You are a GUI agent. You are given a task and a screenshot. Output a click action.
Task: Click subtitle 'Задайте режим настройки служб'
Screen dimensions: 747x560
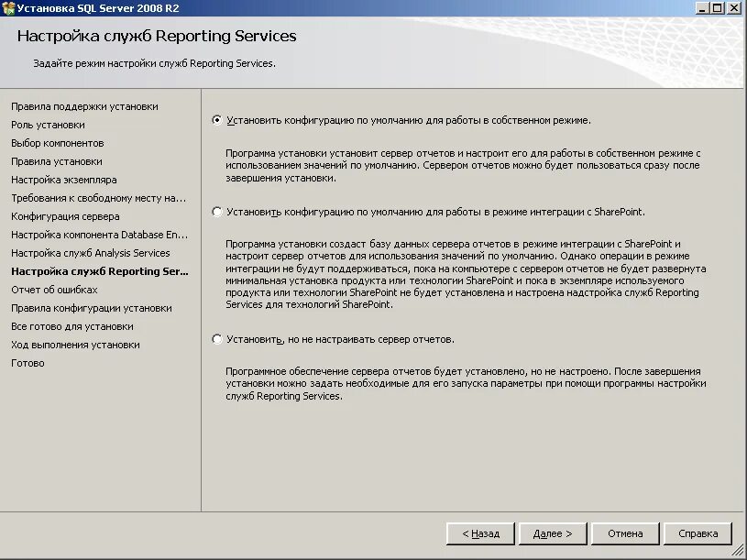point(154,63)
